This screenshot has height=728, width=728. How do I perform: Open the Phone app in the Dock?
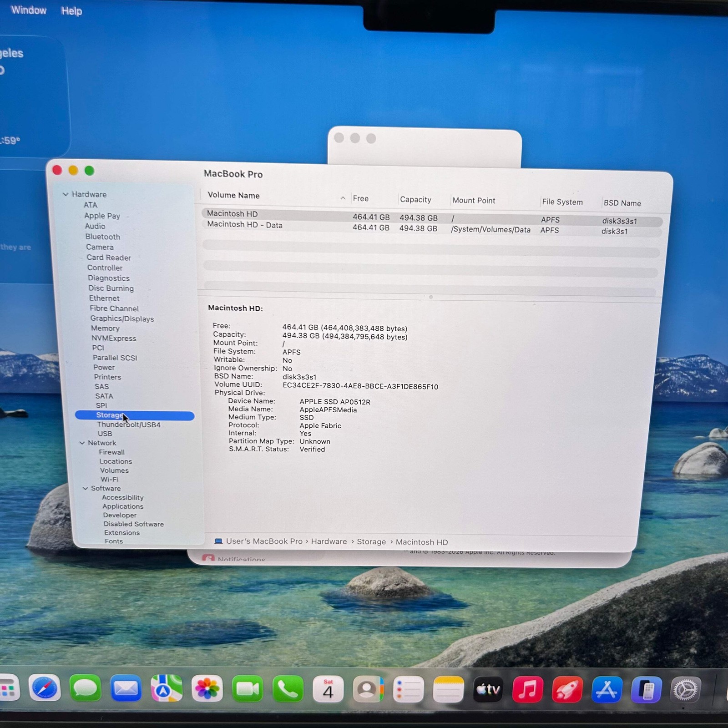click(x=288, y=689)
